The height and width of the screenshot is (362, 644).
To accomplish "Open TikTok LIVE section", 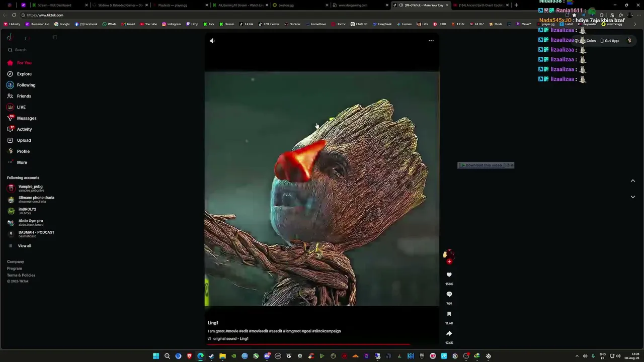I will 17,107.
